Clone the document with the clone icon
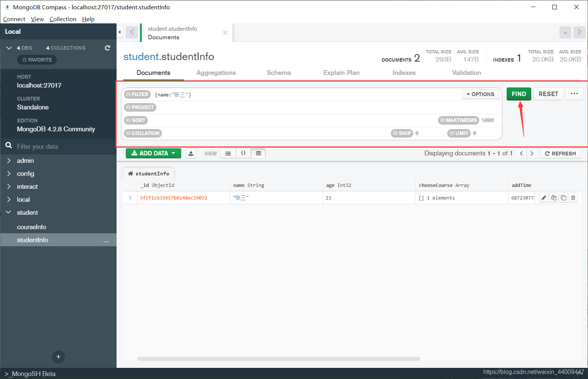The image size is (588, 379). point(563,198)
